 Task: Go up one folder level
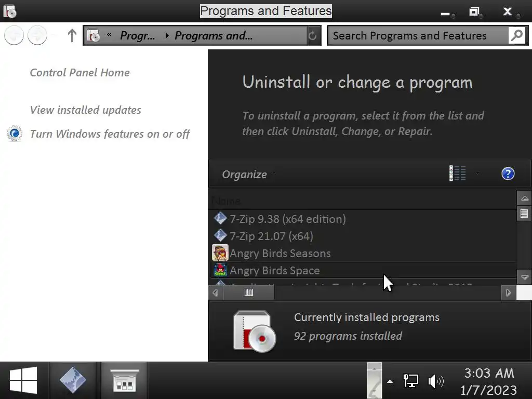click(72, 35)
